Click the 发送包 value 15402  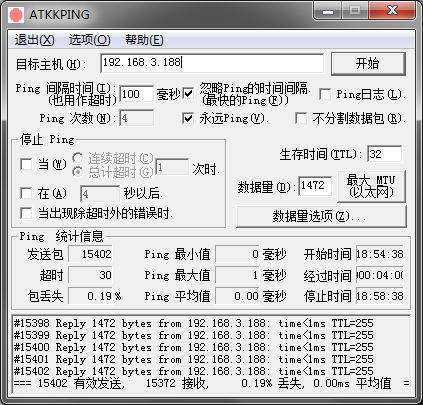coord(91,254)
